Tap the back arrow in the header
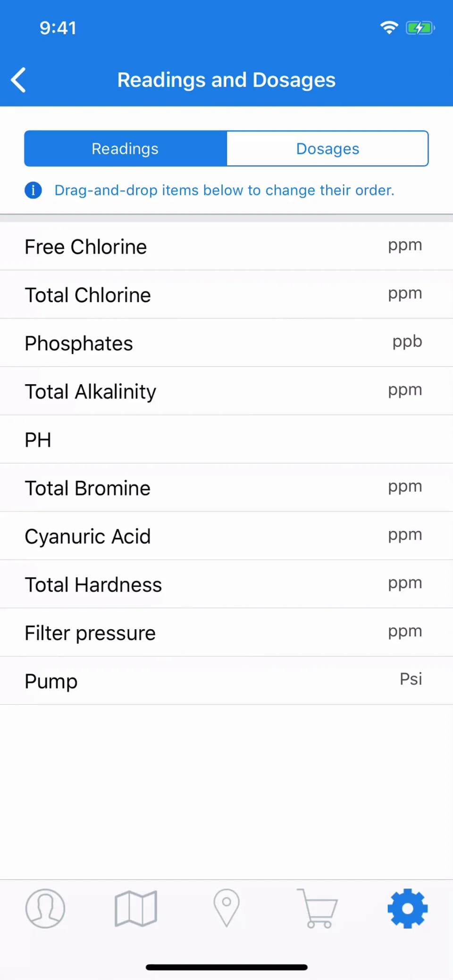Viewport: 453px width, 980px height. pos(18,80)
